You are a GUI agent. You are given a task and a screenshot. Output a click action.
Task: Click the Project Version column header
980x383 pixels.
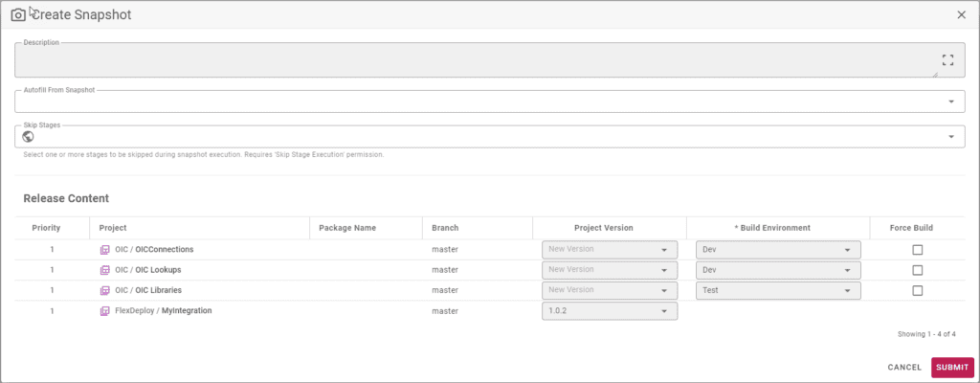click(x=604, y=228)
